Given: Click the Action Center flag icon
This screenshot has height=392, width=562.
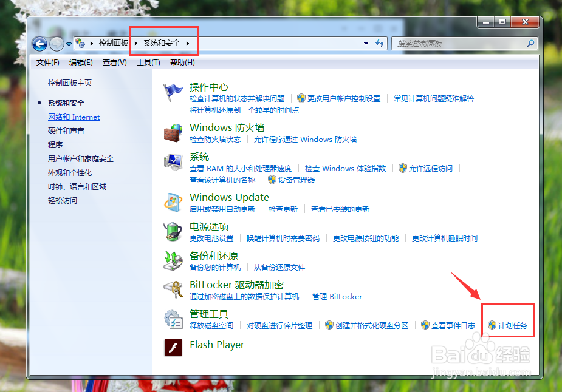Looking at the screenshot, I should (x=173, y=92).
